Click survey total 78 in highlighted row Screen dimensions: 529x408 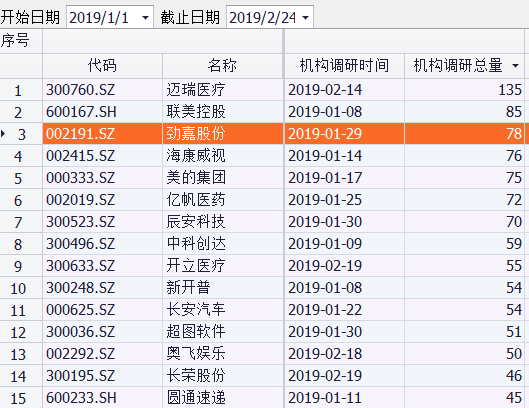(x=514, y=134)
